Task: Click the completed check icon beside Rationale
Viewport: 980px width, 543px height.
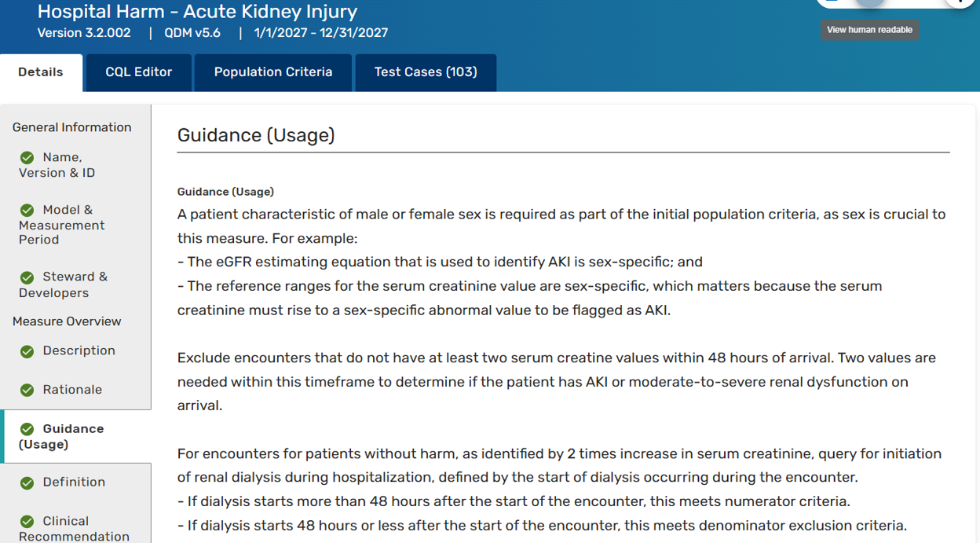Action: pos(27,391)
